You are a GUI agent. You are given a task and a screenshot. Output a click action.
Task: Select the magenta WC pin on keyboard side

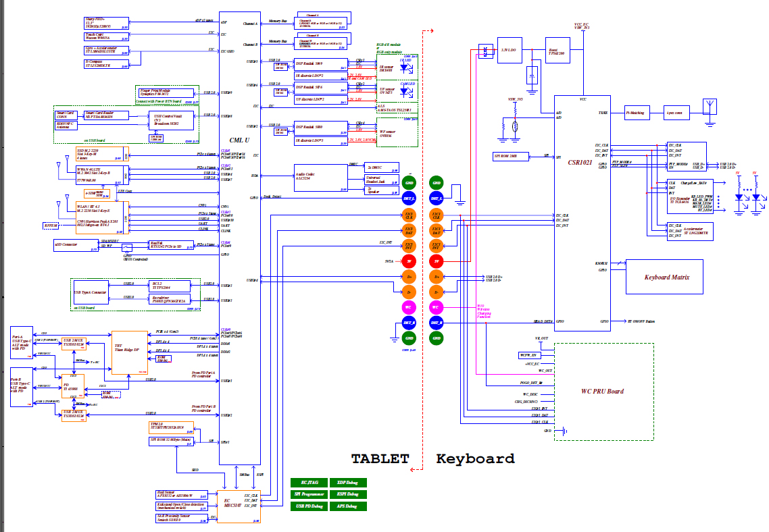click(x=437, y=307)
